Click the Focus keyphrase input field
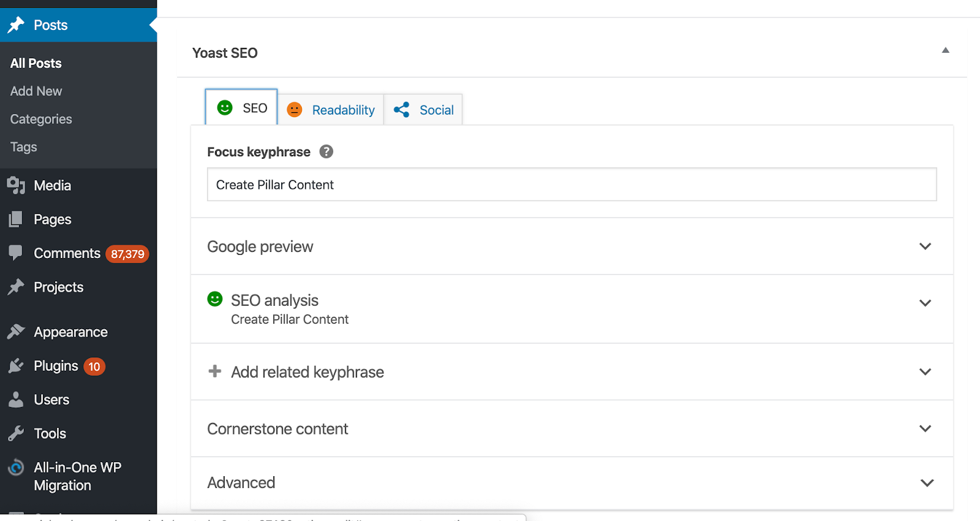The image size is (980, 521). (572, 184)
